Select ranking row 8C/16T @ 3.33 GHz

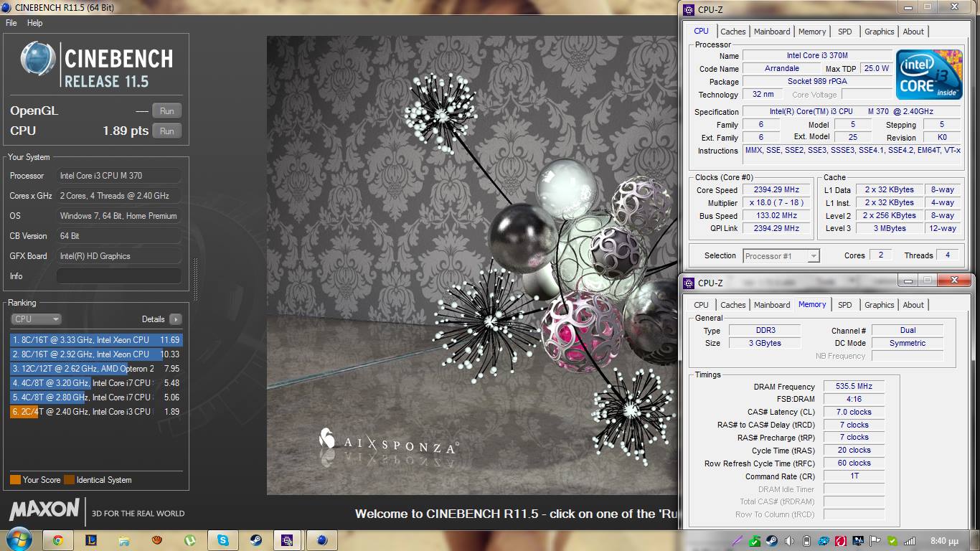click(x=96, y=340)
